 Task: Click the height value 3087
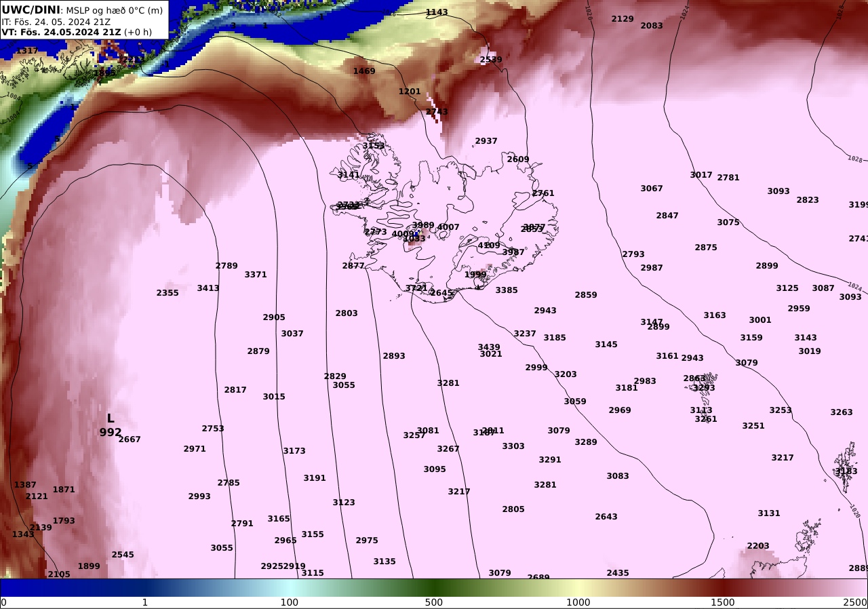point(823,288)
